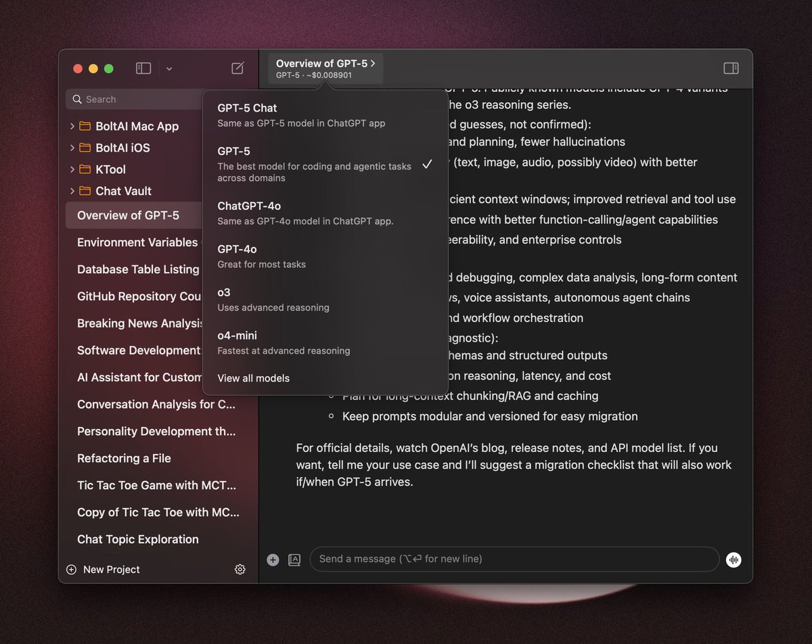Click the green zoom window button
This screenshot has height=644, width=812.
point(109,68)
